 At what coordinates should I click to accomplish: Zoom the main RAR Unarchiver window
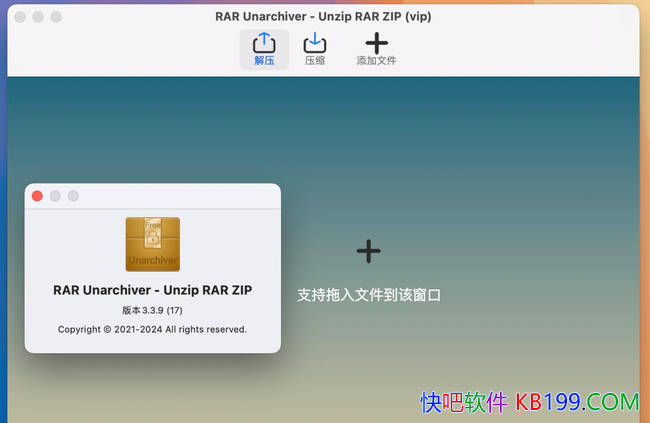(x=56, y=17)
